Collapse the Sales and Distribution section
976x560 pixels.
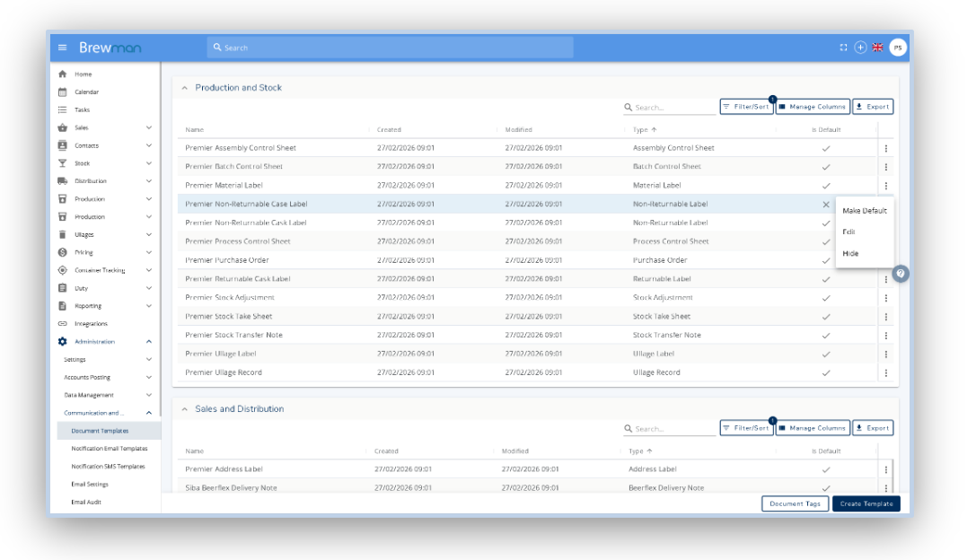tap(185, 409)
